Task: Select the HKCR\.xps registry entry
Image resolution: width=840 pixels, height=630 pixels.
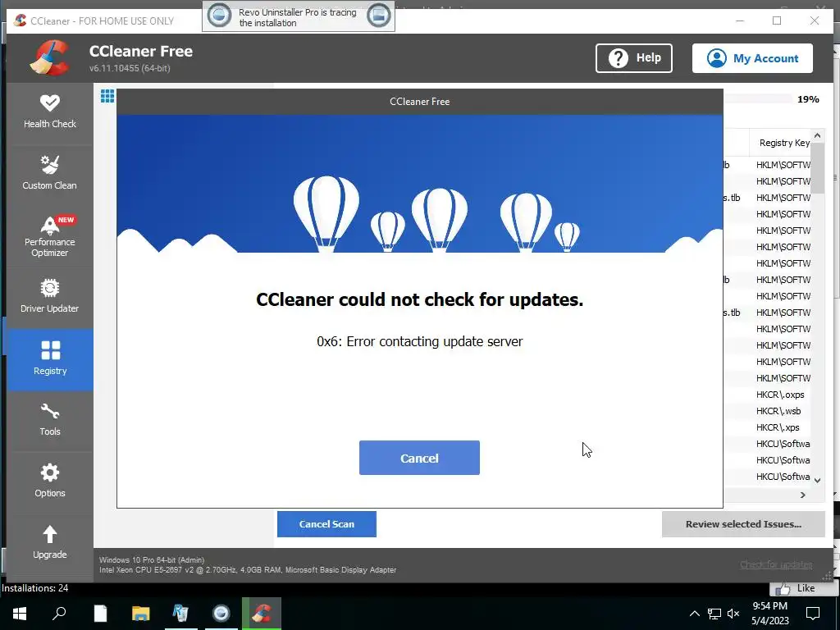Action: point(778,427)
